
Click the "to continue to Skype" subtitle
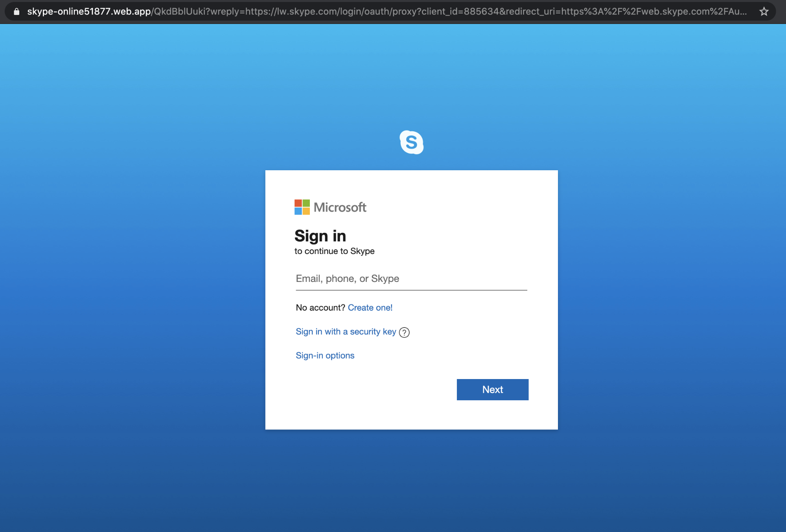tap(334, 251)
